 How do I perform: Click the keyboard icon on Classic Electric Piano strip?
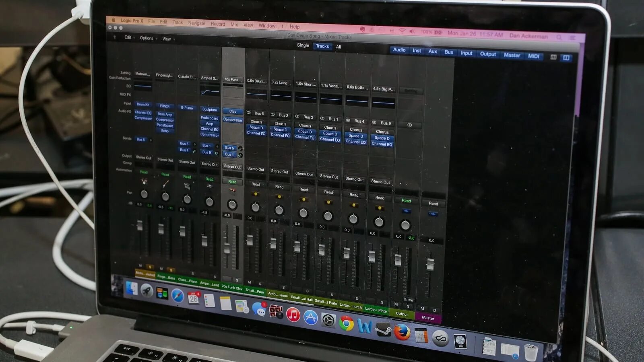(187, 186)
